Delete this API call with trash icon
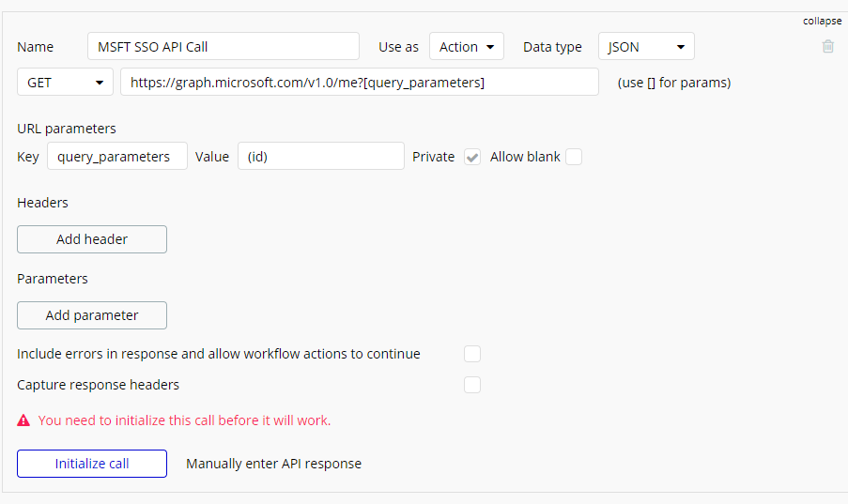 pos(827,46)
